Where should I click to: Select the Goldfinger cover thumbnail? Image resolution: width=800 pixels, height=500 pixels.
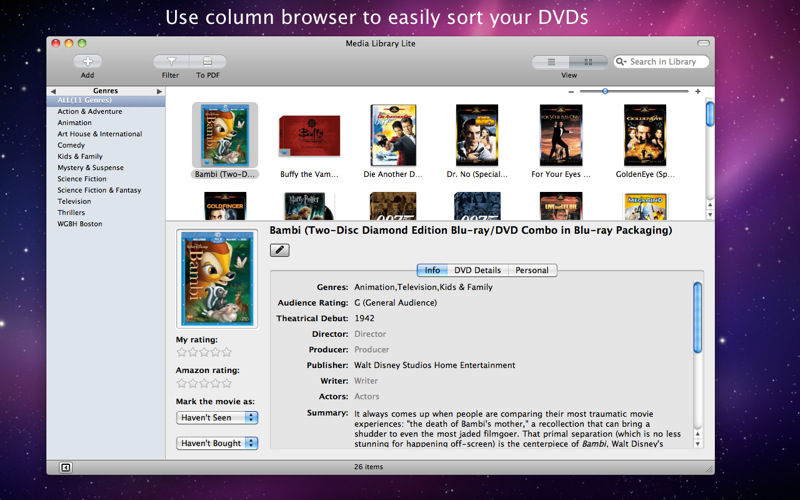[225, 206]
